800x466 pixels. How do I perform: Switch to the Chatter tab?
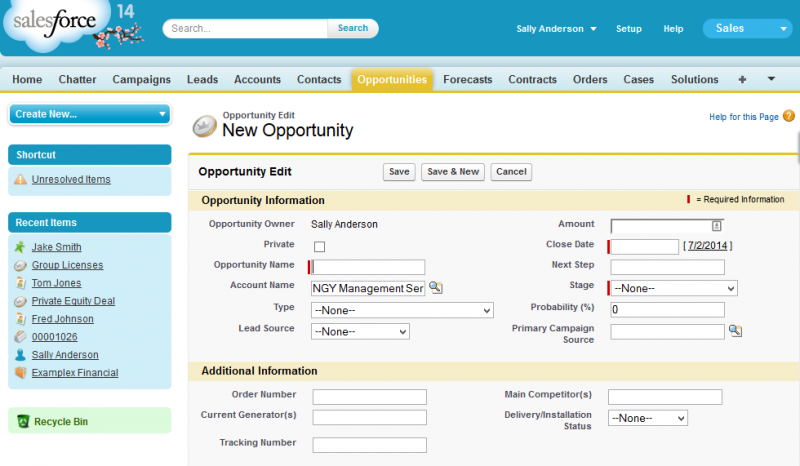[x=77, y=79]
